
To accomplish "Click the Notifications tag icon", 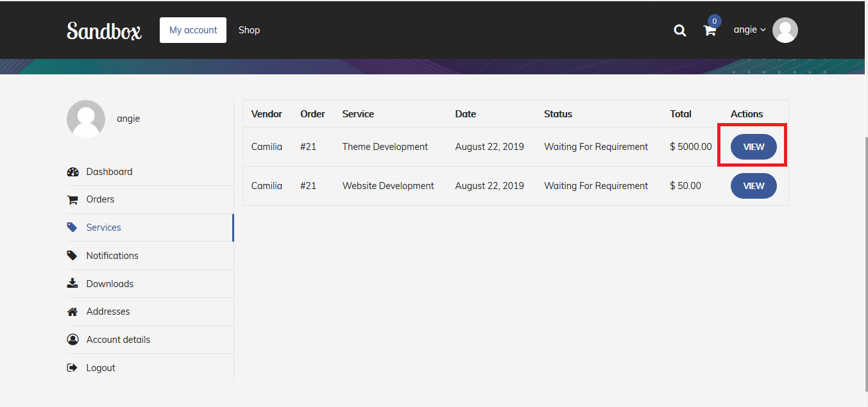I will coord(72,255).
